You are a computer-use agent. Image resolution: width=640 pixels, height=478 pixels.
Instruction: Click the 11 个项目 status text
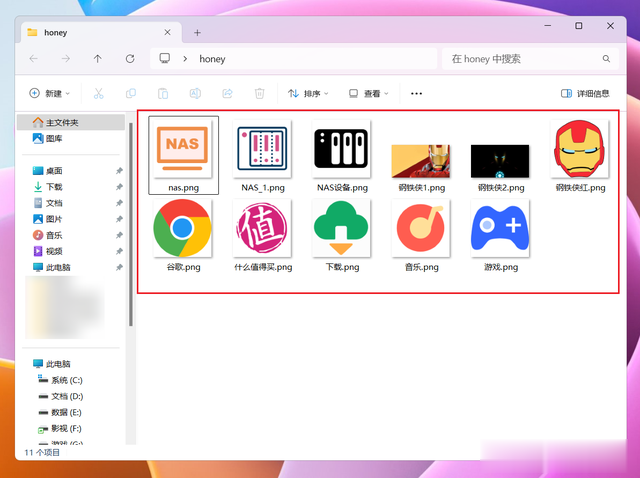[42, 452]
